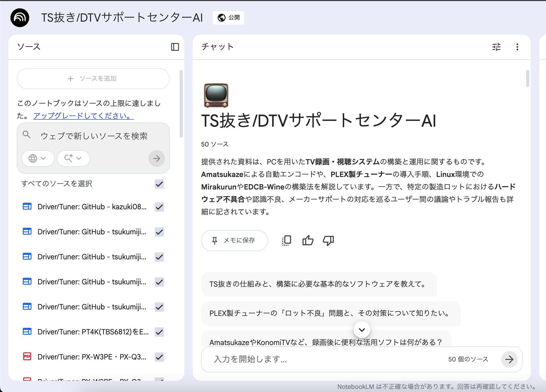Screen dimensions: 546x392
Task: Collapse the sources panel with sidebar icon
Action: tap(175, 47)
